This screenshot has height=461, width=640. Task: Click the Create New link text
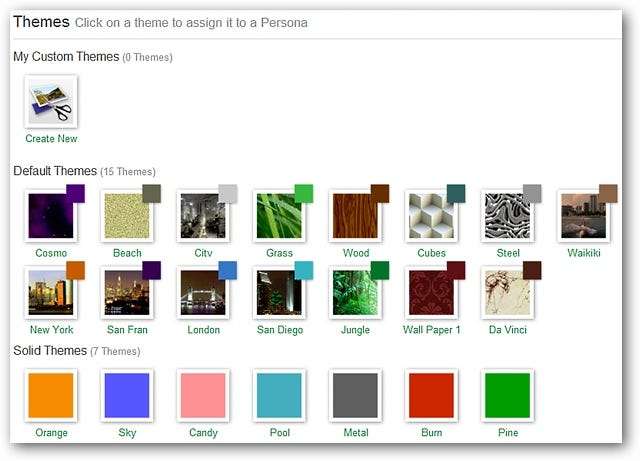click(51, 139)
